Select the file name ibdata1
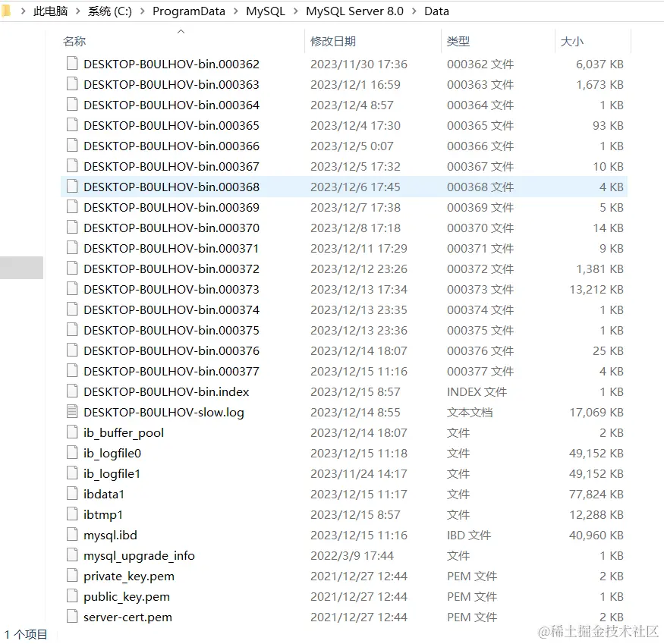This screenshot has height=644, width=664. pyautogui.click(x=104, y=494)
